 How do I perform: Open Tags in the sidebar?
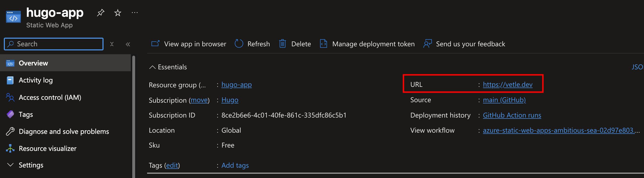[26, 114]
